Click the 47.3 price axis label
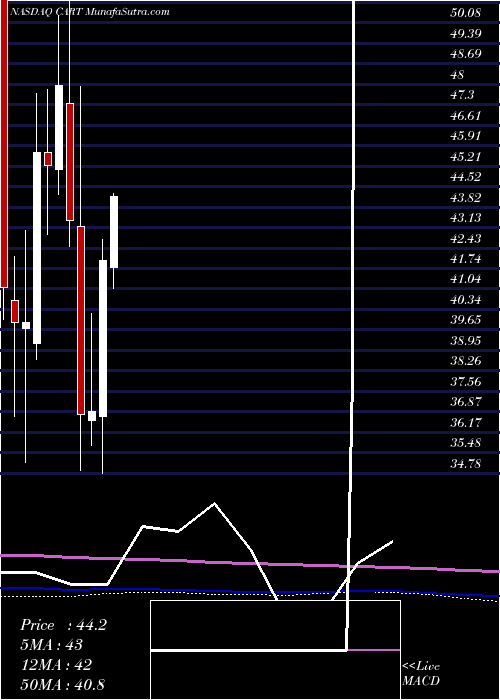This screenshot has width=500, height=700. click(462, 95)
